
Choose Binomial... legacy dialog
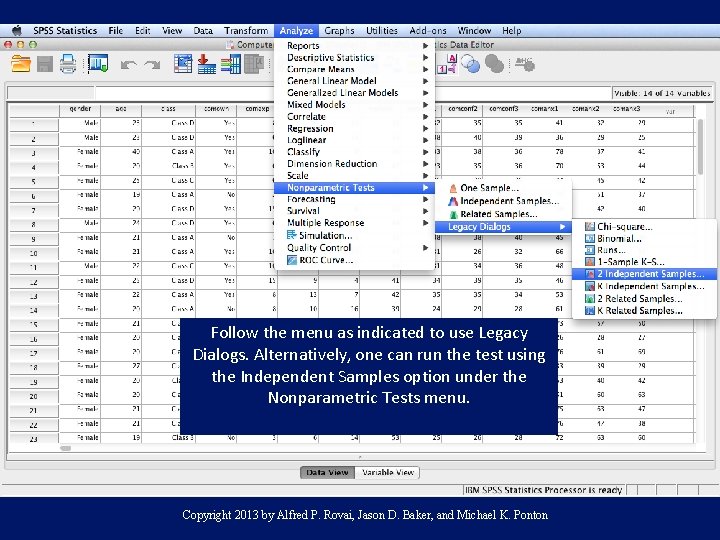[644, 239]
